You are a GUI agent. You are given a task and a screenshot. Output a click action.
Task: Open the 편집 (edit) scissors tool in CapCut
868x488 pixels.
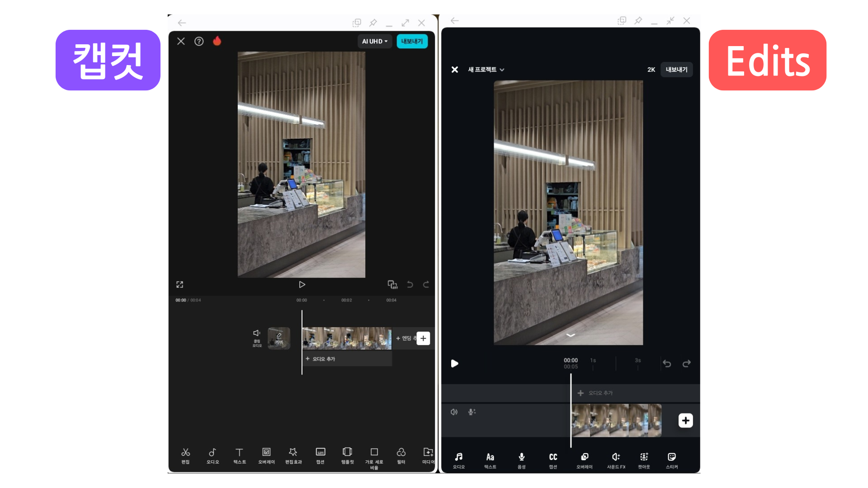coord(185,455)
